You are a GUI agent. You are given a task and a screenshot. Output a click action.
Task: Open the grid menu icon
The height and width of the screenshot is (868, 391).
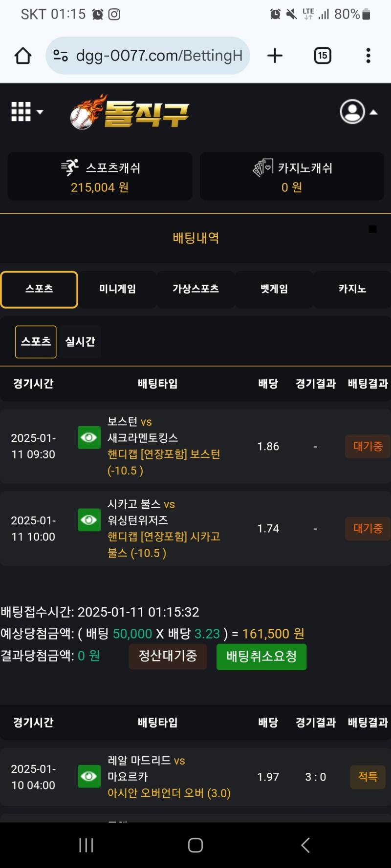tap(26, 112)
